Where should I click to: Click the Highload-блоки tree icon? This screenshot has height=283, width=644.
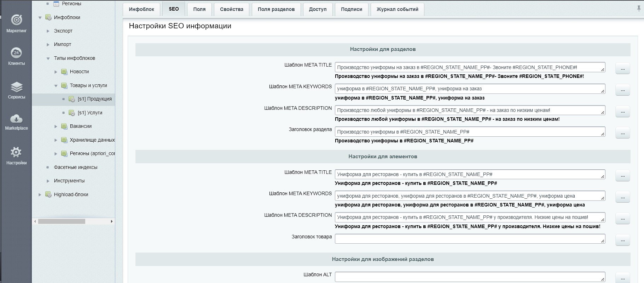click(x=48, y=194)
